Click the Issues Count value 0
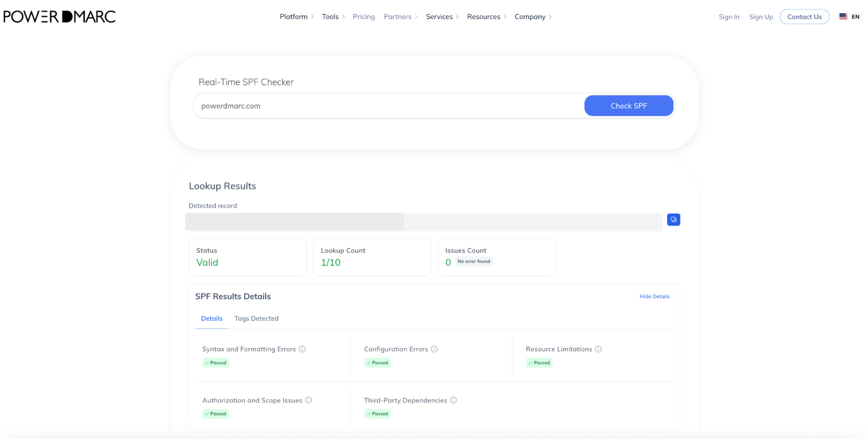The height and width of the screenshot is (439, 868). tap(448, 263)
